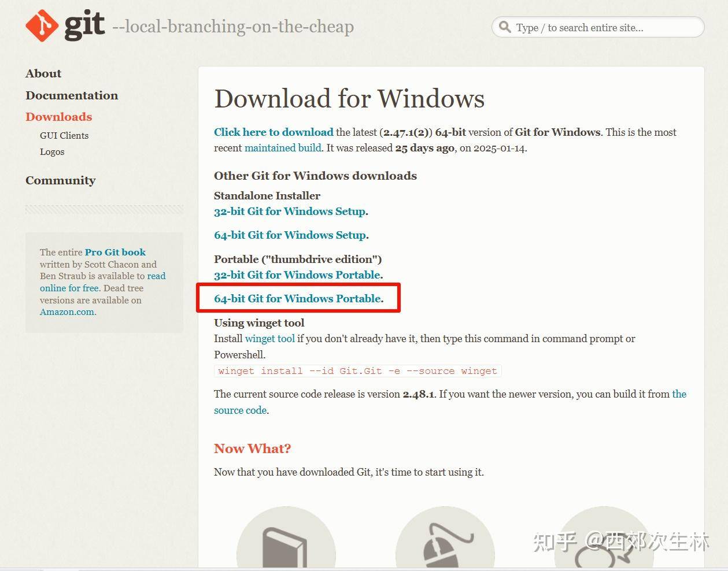The height and width of the screenshot is (571, 728).
Task: Open the Documentation section
Action: (x=72, y=95)
